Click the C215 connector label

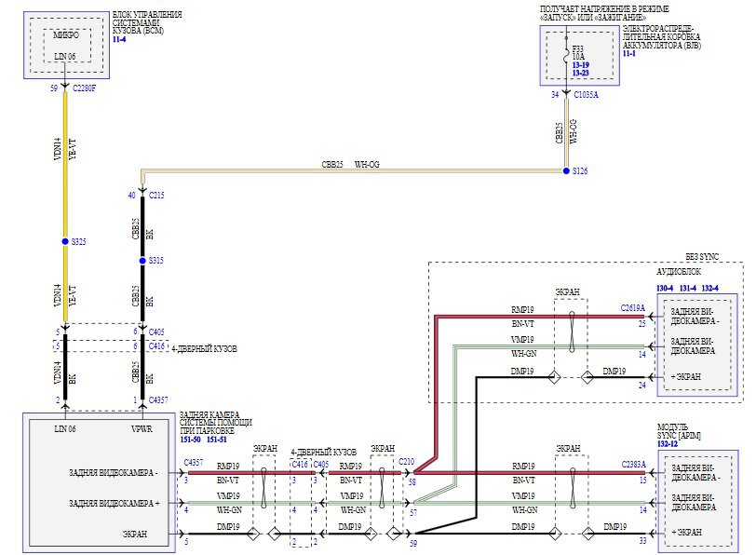click(x=156, y=196)
